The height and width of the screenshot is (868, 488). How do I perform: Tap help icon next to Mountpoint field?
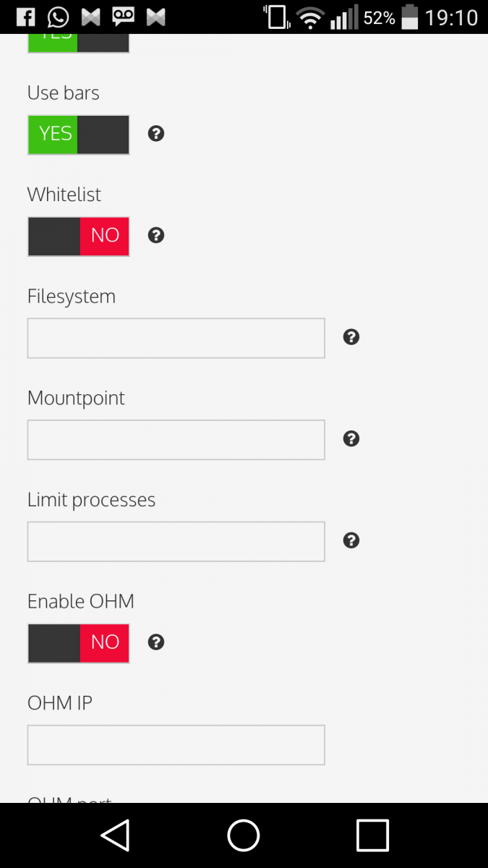point(351,439)
